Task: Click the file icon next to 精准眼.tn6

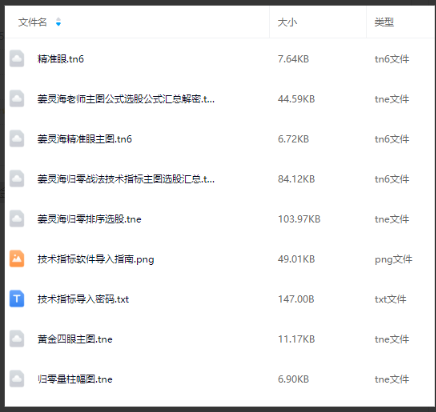Action: [x=17, y=59]
